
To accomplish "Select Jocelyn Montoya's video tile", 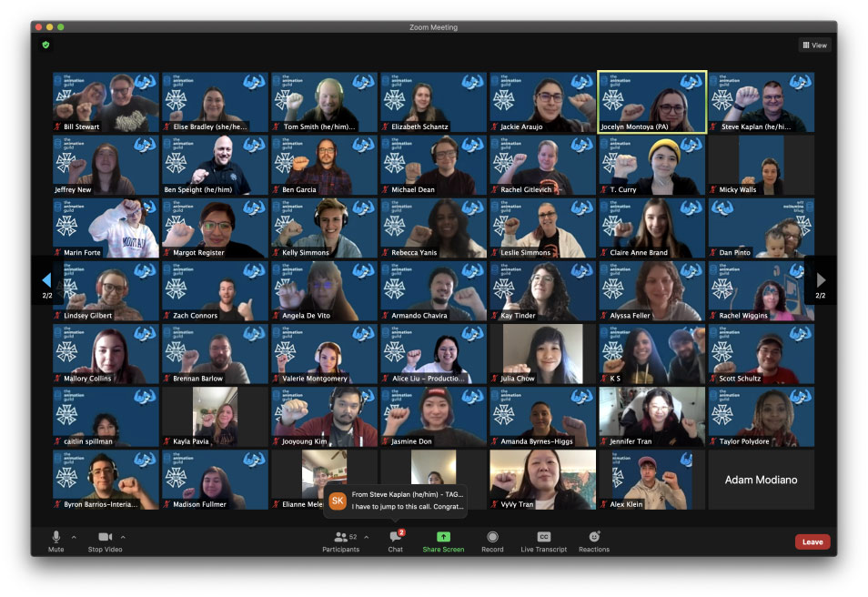I will tap(651, 102).
